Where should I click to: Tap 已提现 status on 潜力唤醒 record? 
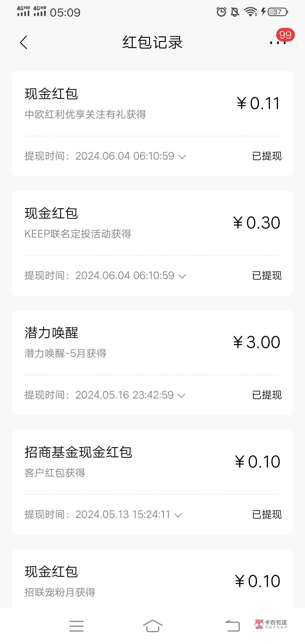click(267, 395)
